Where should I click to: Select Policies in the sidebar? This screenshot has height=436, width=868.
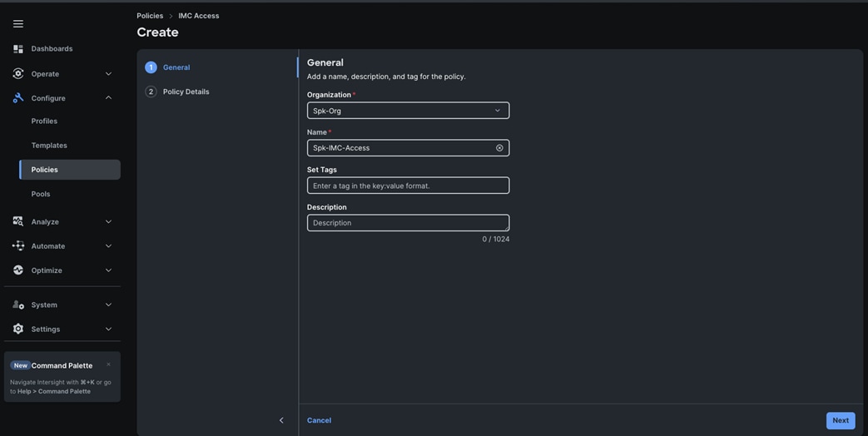coord(70,170)
